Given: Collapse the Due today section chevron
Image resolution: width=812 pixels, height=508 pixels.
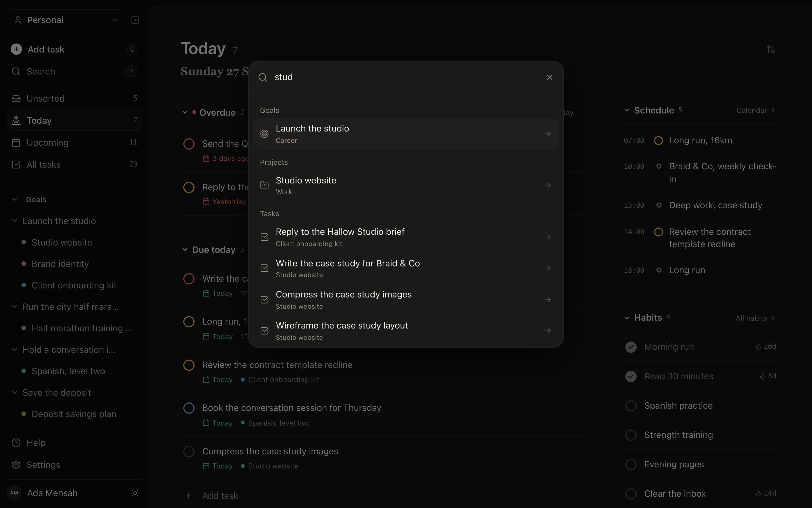Looking at the screenshot, I should pos(185,249).
